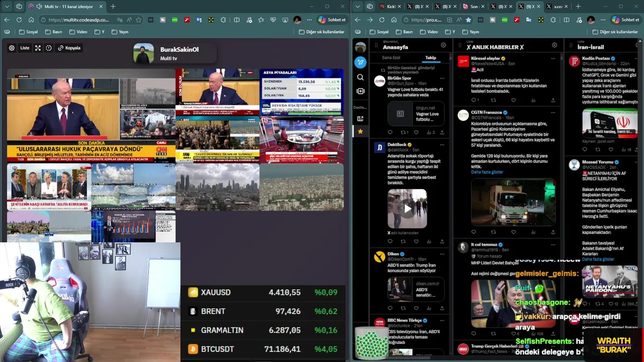Open Multi tv settings gear icon
The image size is (644, 362).
[12, 48]
